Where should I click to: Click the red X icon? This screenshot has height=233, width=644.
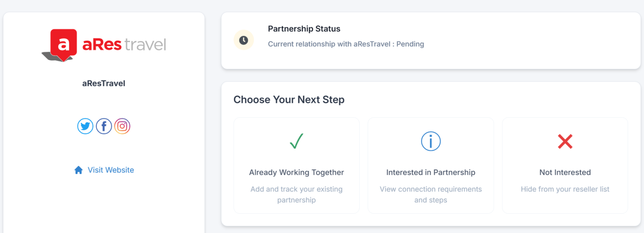565,141
